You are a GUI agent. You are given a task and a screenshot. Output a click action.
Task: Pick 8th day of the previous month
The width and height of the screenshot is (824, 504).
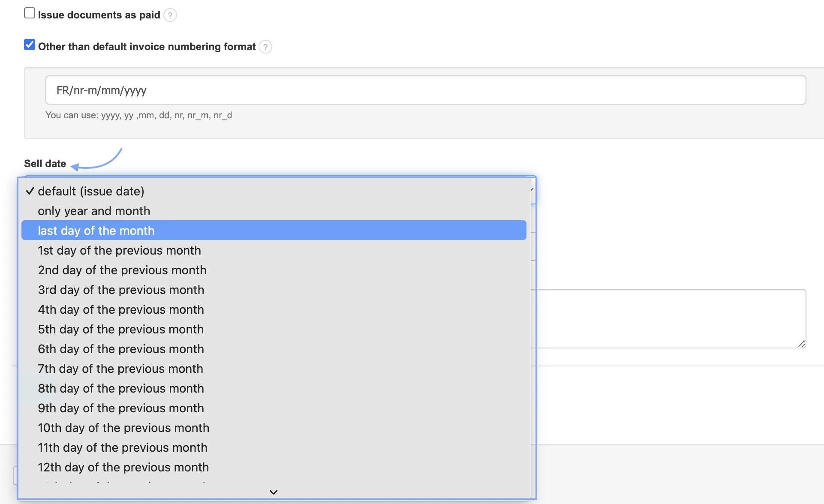[x=121, y=388]
